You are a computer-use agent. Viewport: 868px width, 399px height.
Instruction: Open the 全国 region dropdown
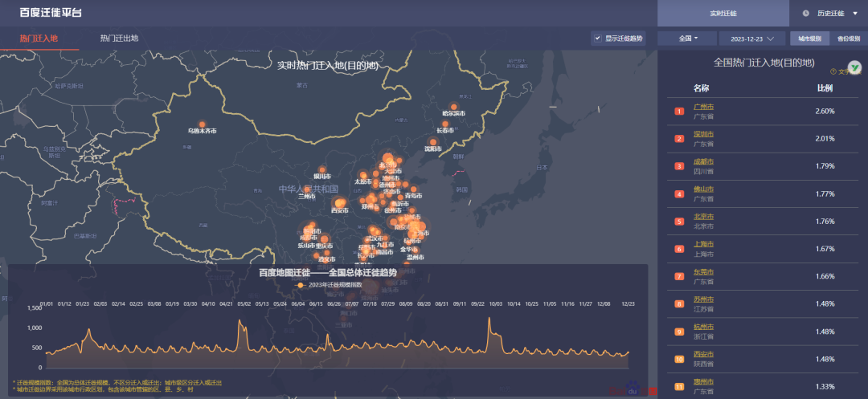pos(688,39)
